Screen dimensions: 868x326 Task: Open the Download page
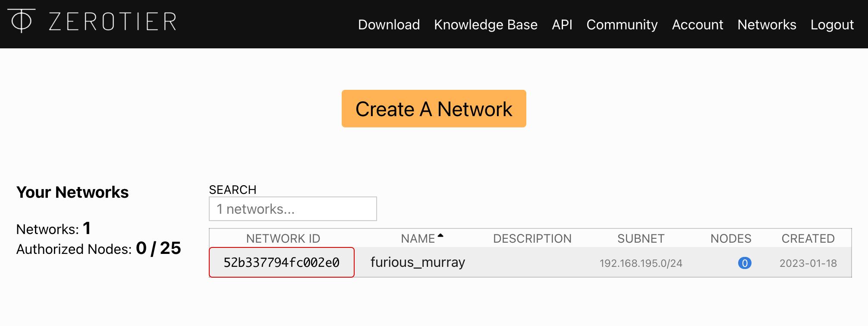(389, 25)
